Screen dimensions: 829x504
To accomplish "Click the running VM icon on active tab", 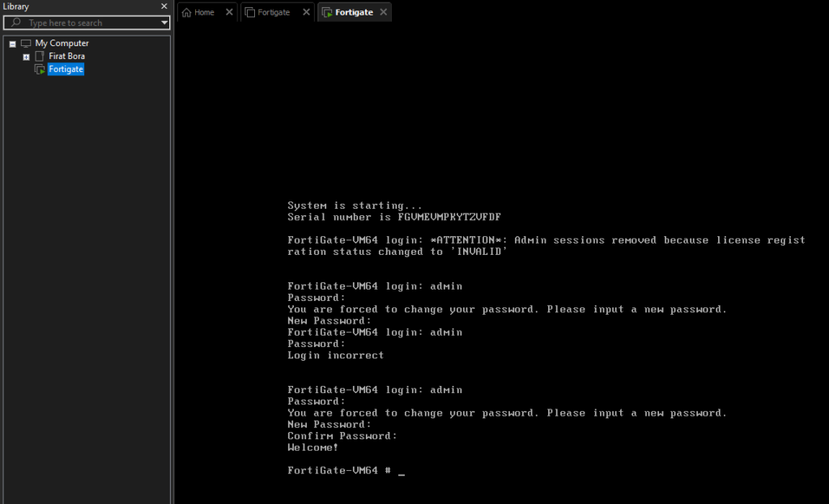I will click(x=327, y=12).
